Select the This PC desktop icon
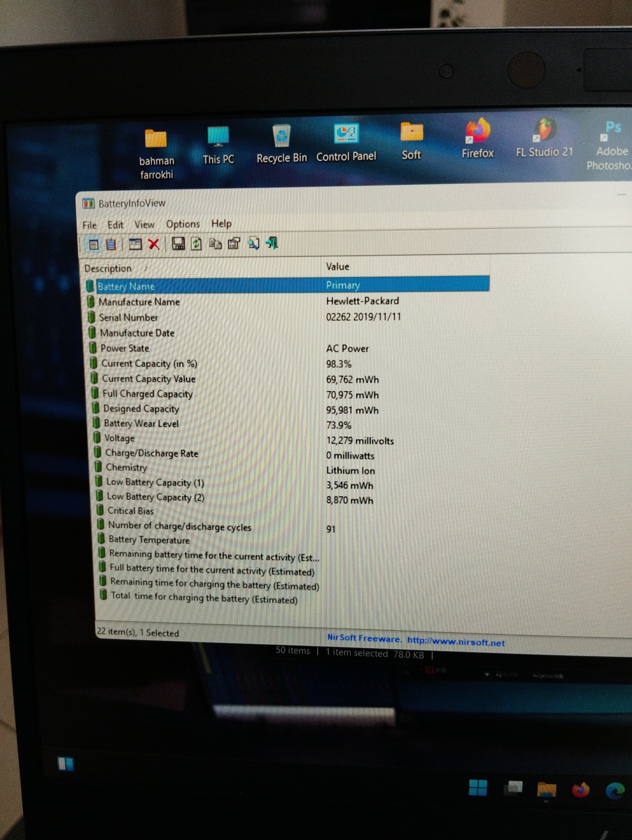Viewport: 632px width, 840px height. click(218, 146)
